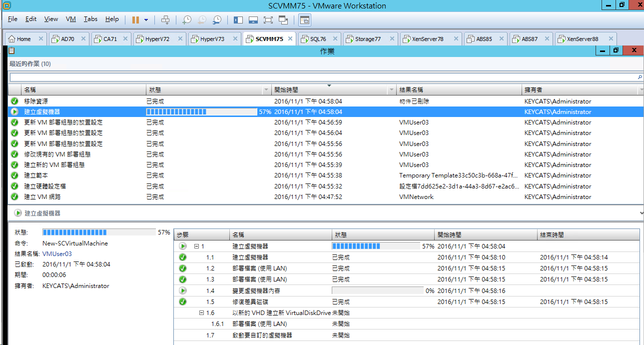Collapse step 1 tree node
The height and width of the screenshot is (345, 644).
click(197, 246)
